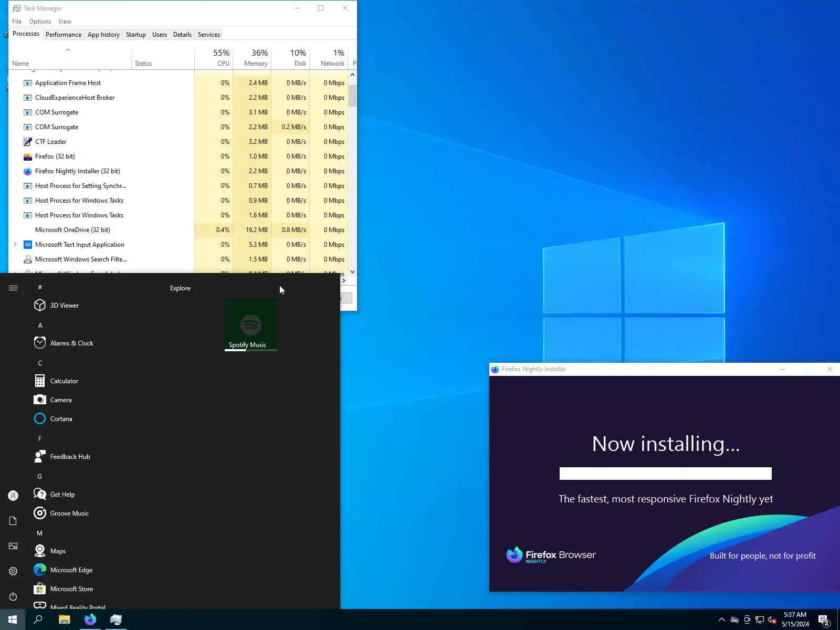Viewport: 840px width, 630px height.
Task: Sort processes by Network column
Action: (329, 58)
